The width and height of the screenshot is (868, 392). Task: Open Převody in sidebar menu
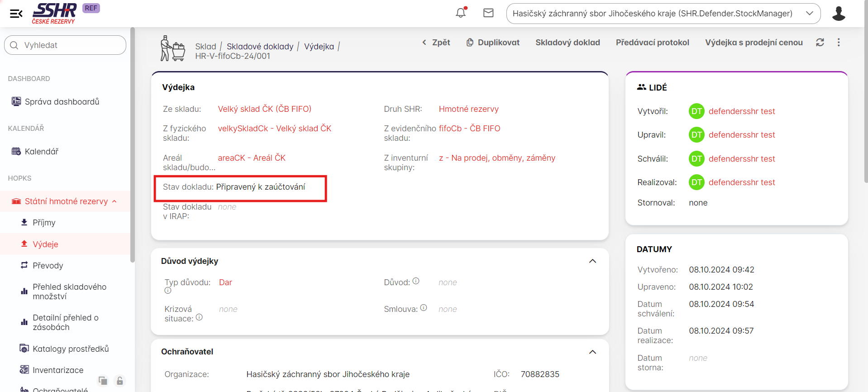click(48, 266)
